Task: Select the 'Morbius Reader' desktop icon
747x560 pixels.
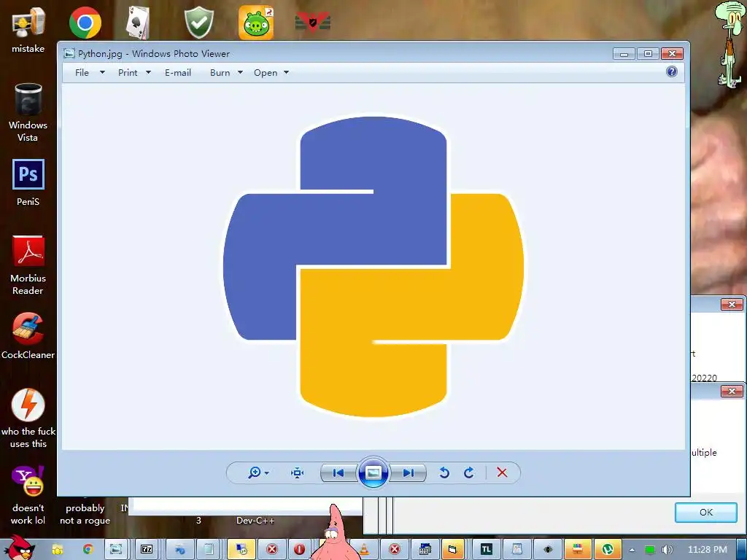Action: [28, 265]
